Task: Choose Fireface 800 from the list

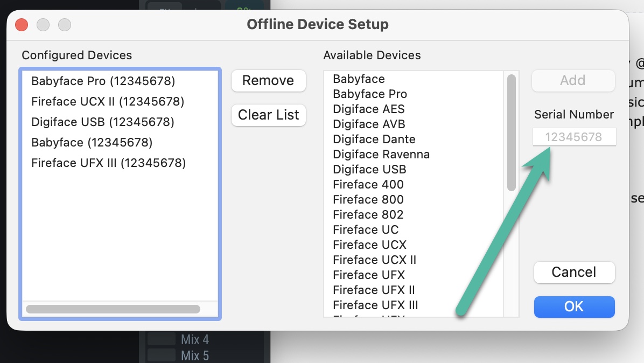Action: click(x=414, y=200)
